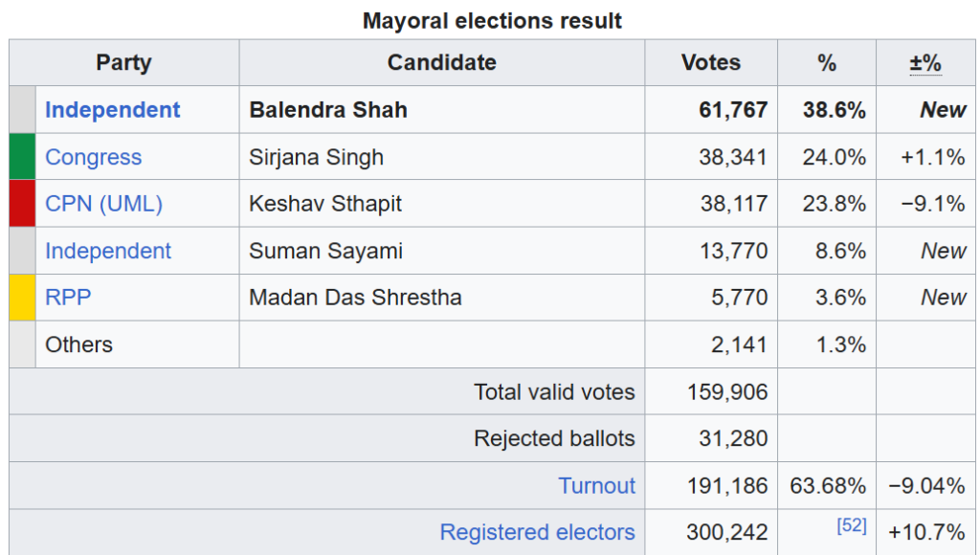Follow the Turnout link

596,486
